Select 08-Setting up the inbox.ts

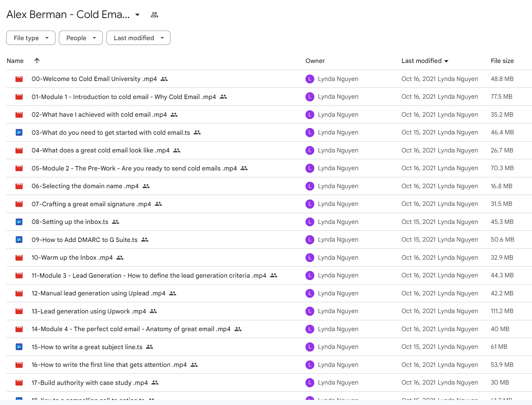tap(70, 222)
